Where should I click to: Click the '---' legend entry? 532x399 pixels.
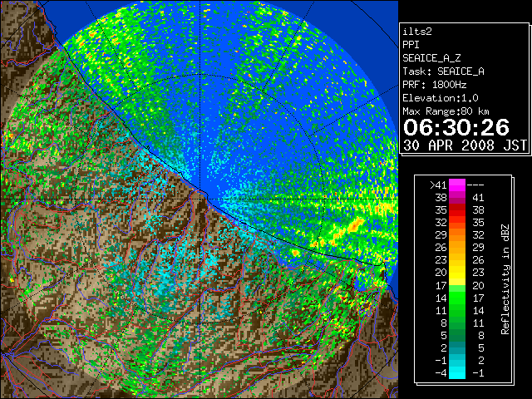pyautogui.click(x=475, y=185)
